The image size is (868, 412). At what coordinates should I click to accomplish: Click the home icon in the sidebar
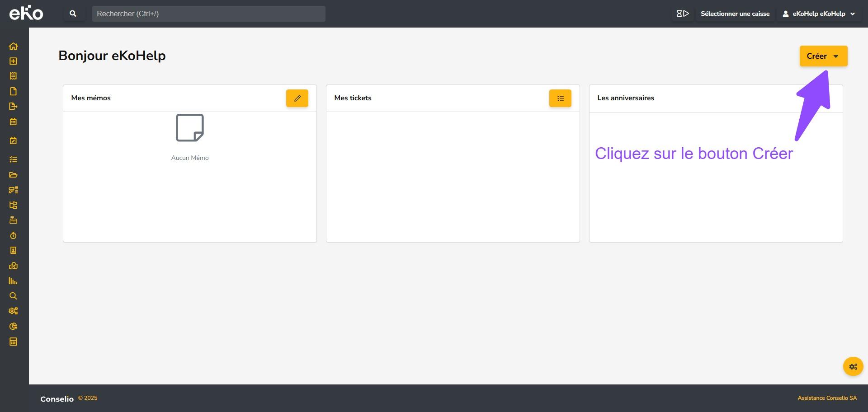[13, 46]
